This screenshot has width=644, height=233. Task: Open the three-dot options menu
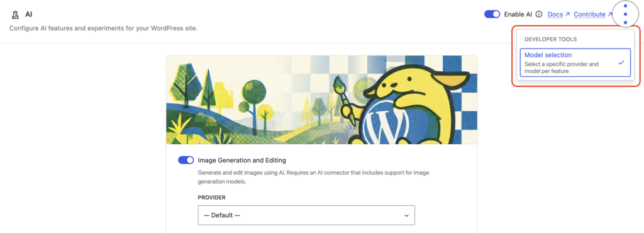(626, 14)
